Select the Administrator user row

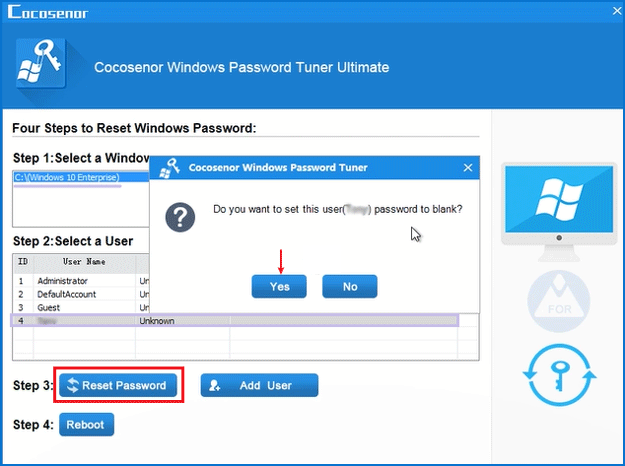[82, 281]
